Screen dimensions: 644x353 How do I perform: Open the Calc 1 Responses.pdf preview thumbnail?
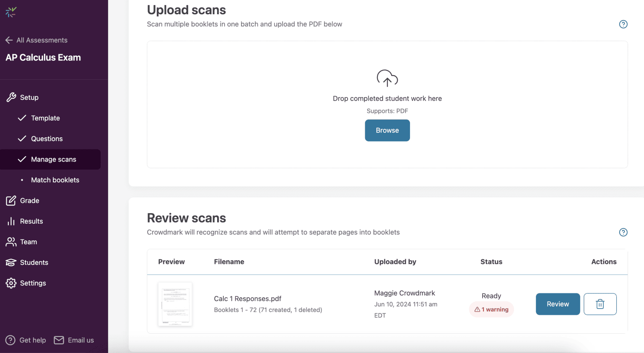pyautogui.click(x=175, y=304)
